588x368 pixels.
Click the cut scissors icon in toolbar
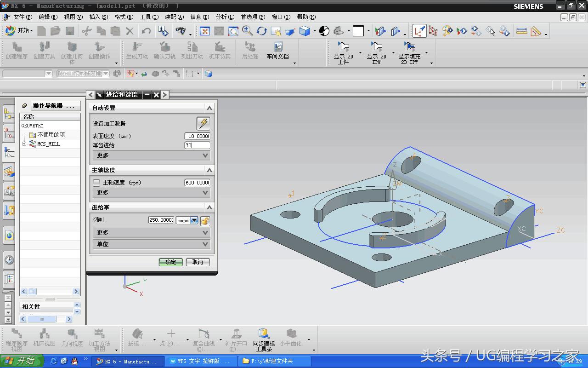[x=86, y=31]
